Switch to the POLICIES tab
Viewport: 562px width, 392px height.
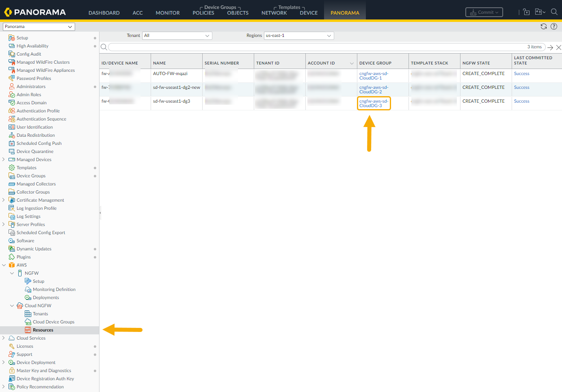tap(203, 13)
